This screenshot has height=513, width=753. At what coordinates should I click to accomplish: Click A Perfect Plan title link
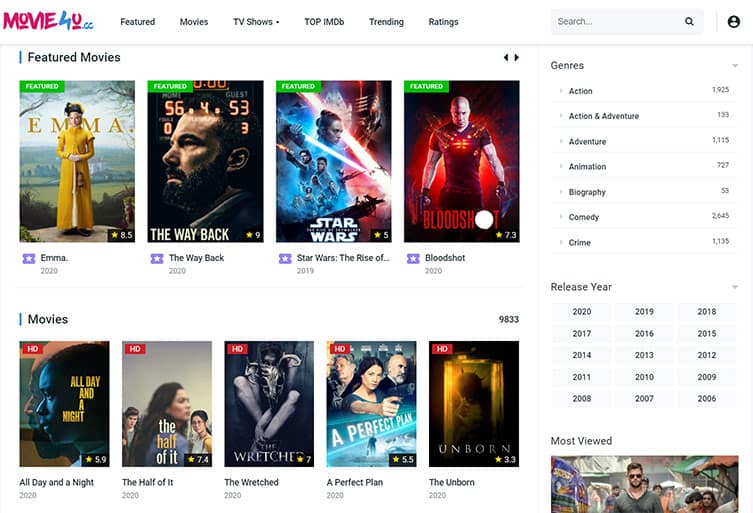point(355,482)
